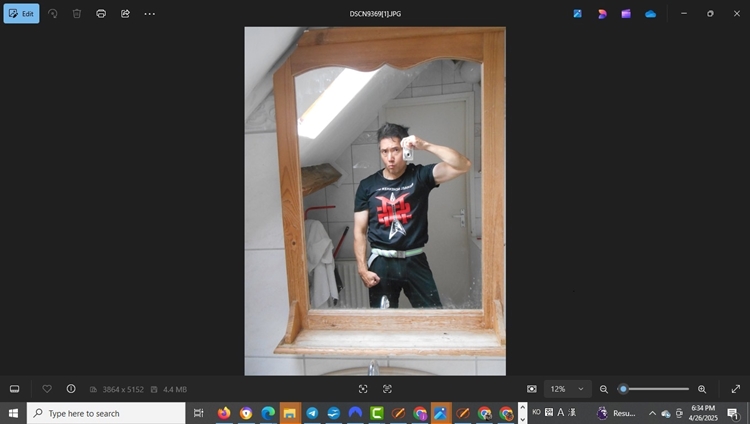Screen dimensions: 750x424
Task: Rotate the photo using the rotate icon
Action: [x=53, y=14]
